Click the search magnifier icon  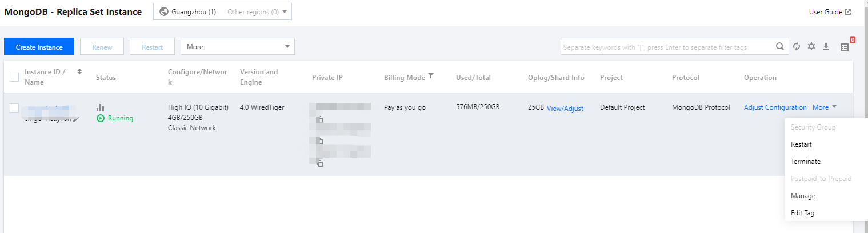point(780,47)
